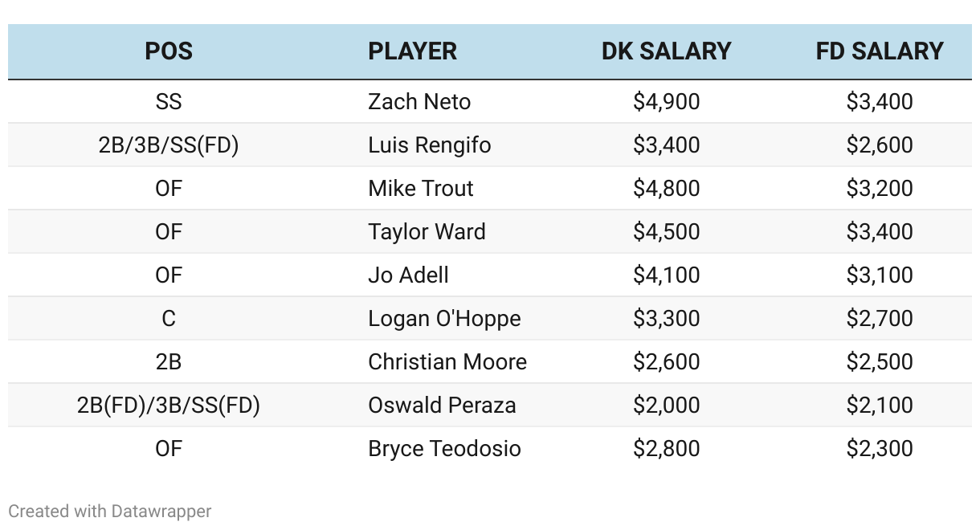Click Mike Trout's $3,200 FD salary
Viewport: 980px width, 530px height.
(880, 189)
